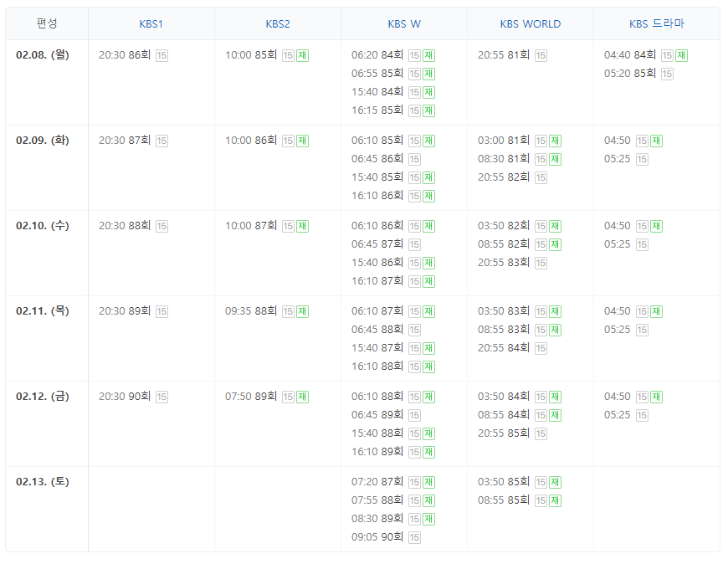Click the 07:50 89회 KBS2 entry
This screenshot has width=728, height=564.
(x=251, y=397)
